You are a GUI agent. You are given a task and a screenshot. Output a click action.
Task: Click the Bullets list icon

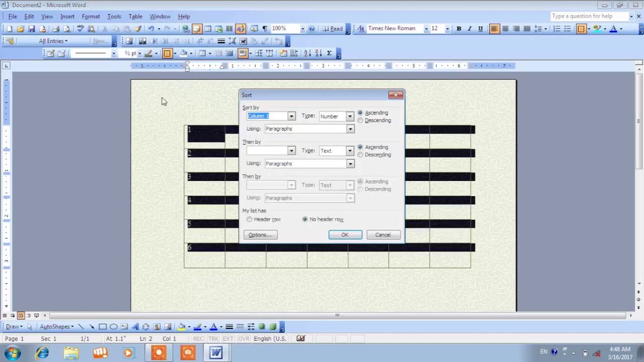(x=568, y=29)
